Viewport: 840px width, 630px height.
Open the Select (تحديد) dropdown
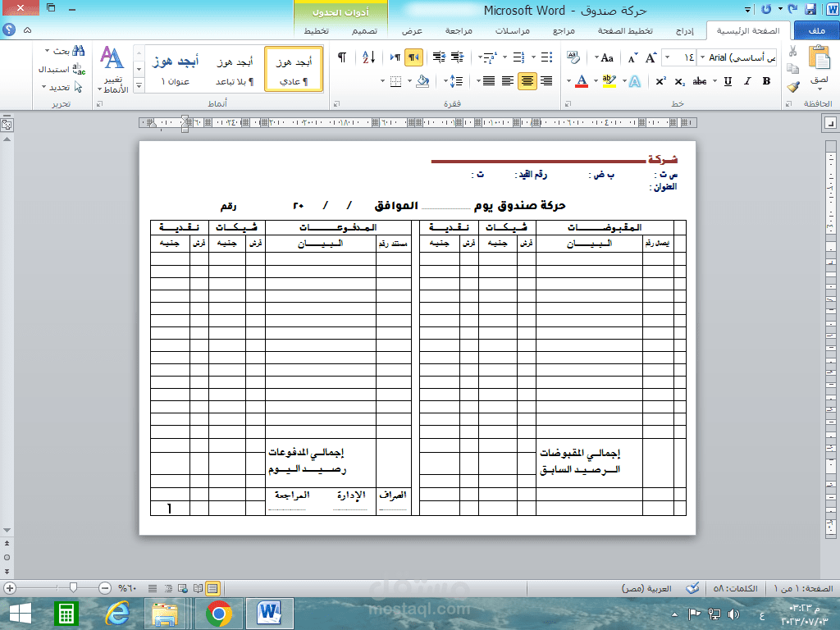62,87
